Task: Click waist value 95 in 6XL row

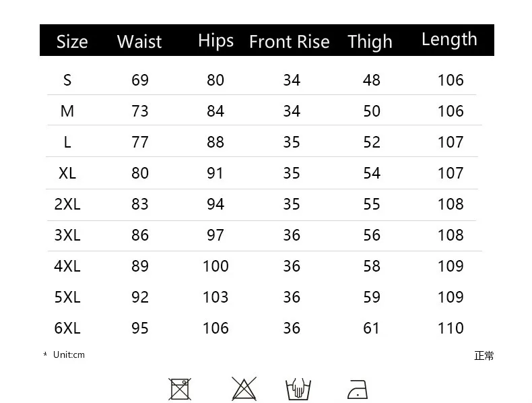Action: click(140, 328)
